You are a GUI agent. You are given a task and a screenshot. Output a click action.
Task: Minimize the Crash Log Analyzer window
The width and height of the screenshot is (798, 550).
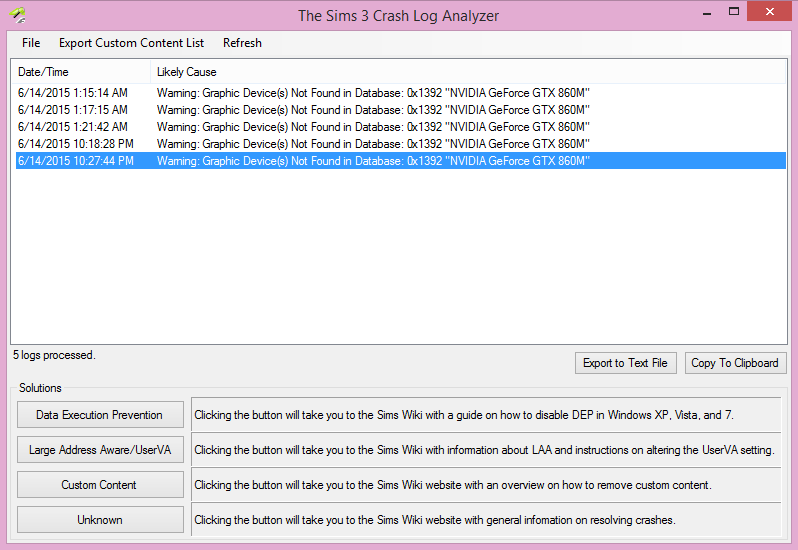click(x=706, y=13)
